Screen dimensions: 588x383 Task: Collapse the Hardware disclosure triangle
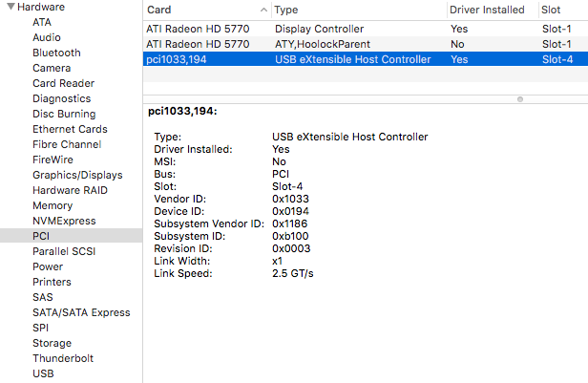[x=10, y=7]
